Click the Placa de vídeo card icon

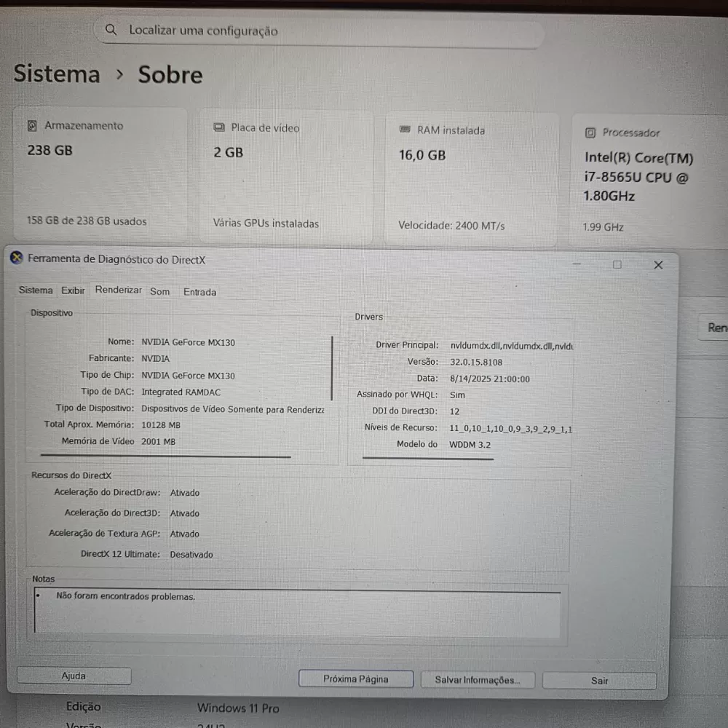219,127
